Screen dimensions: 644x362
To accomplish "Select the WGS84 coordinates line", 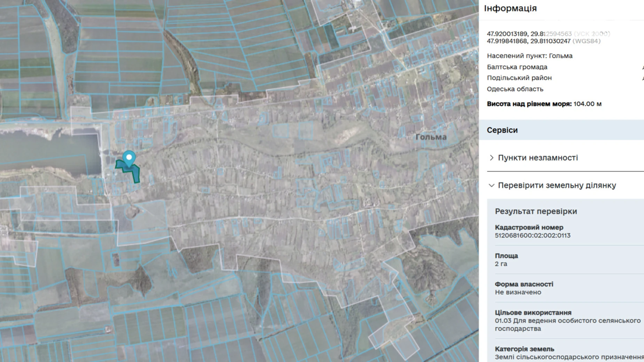I will click(543, 41).
